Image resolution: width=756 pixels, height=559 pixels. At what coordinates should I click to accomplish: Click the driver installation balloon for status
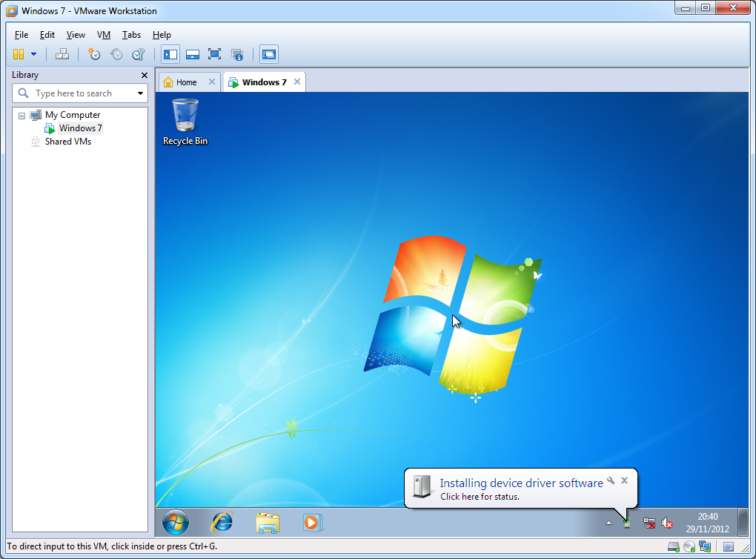click(520, 489)
